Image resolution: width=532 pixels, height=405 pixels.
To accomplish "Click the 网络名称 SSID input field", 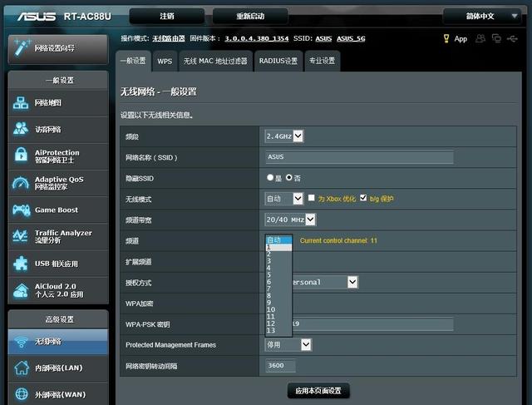I will (359, 157).
